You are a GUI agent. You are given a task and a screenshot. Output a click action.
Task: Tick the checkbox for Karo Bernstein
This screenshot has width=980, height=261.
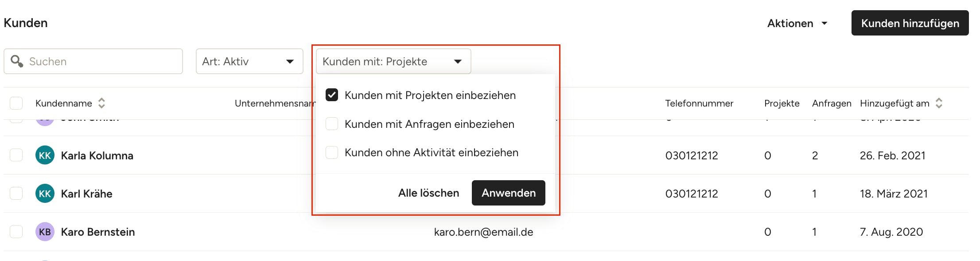(16, 232)
